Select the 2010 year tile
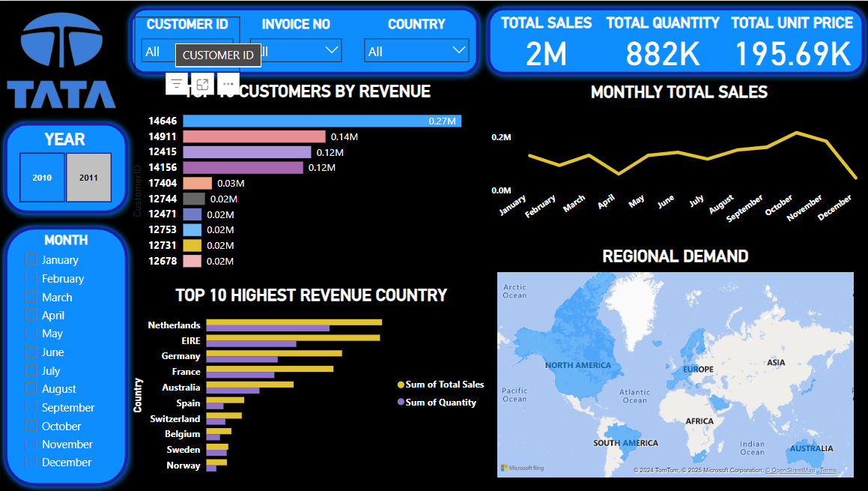 tap(42, 178)
